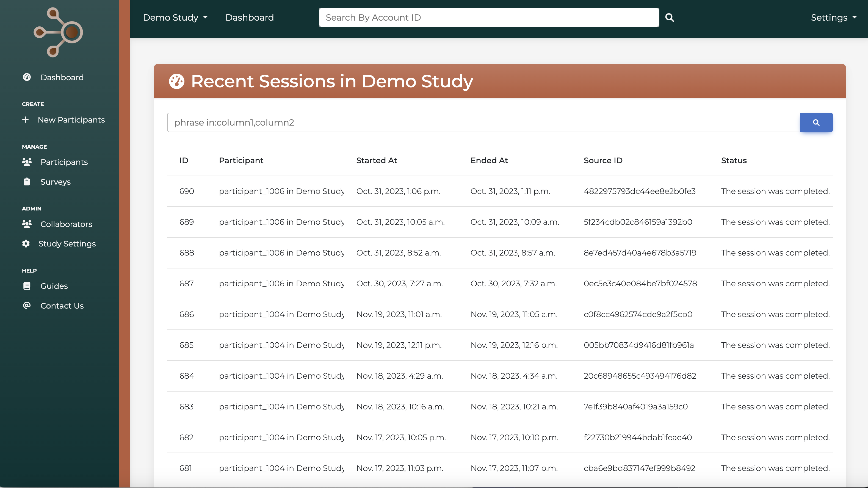
Task: Click source ID 005bb70834d9416d81fb961a
Action: pyautogui.click(x=638, y=345)
